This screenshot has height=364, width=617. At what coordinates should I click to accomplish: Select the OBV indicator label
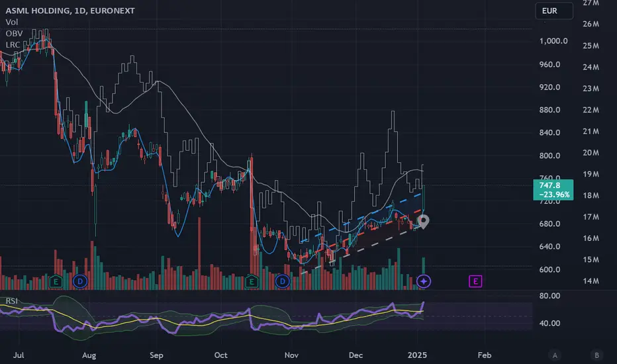tap(14, 34)
